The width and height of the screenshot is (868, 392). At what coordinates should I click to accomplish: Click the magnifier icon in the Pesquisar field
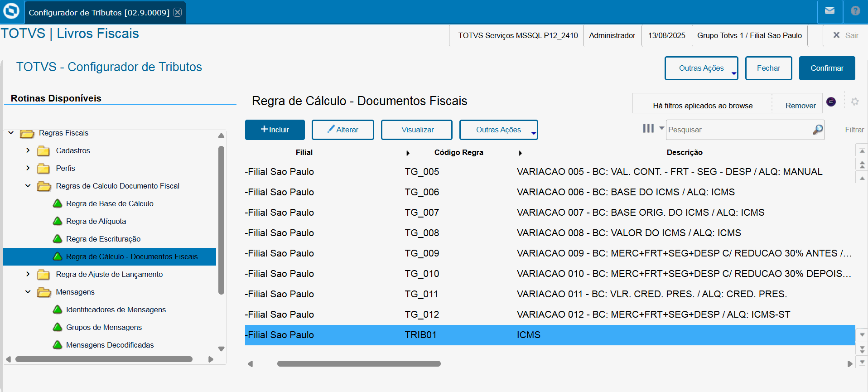(x=817, y=130)
